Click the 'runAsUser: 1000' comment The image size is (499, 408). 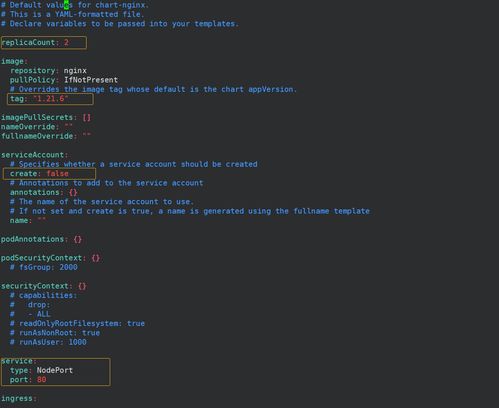pos(48,342)
